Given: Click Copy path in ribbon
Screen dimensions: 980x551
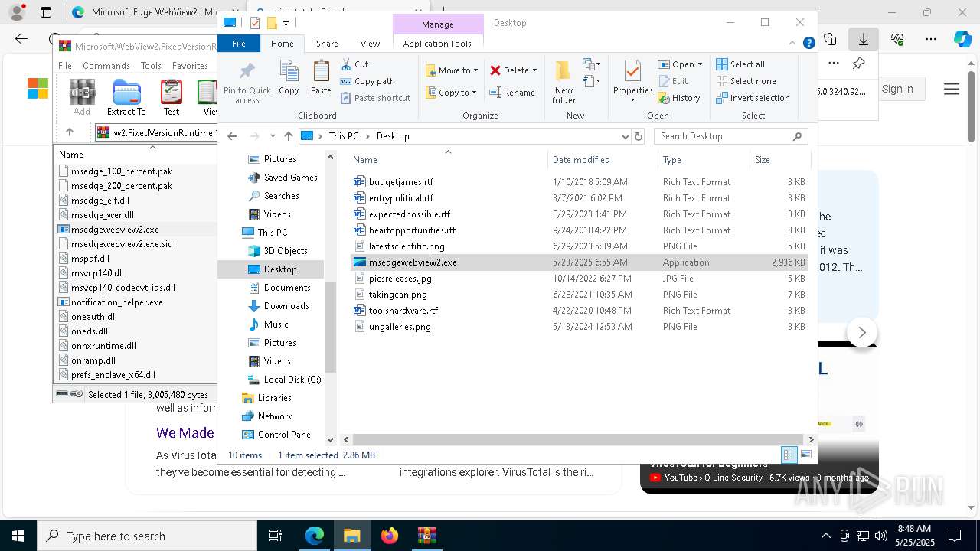Looking at the screenshot, I should (367, 81).
